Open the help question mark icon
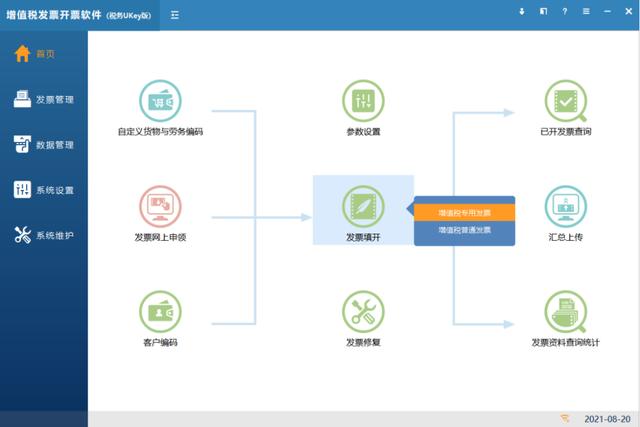Viewport: 640px width, 427px height. [565, 12]
